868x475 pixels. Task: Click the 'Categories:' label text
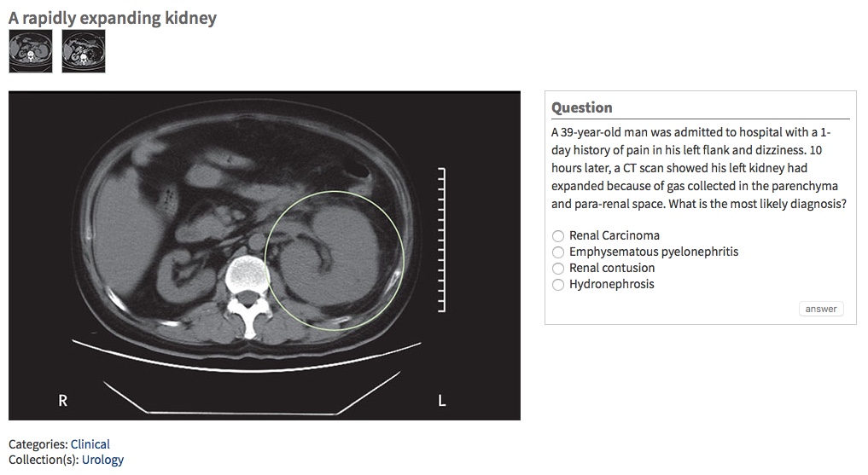click(x=38, y=444)
